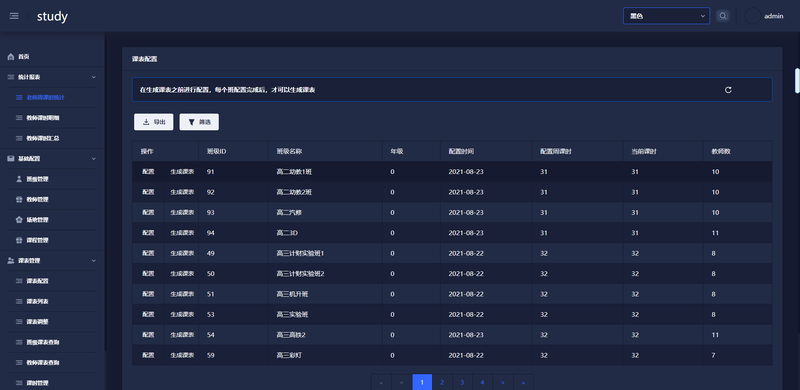800x390 pixels.
Task: Click the page vertical scrollbar thumb
Action: pos(797,81)
